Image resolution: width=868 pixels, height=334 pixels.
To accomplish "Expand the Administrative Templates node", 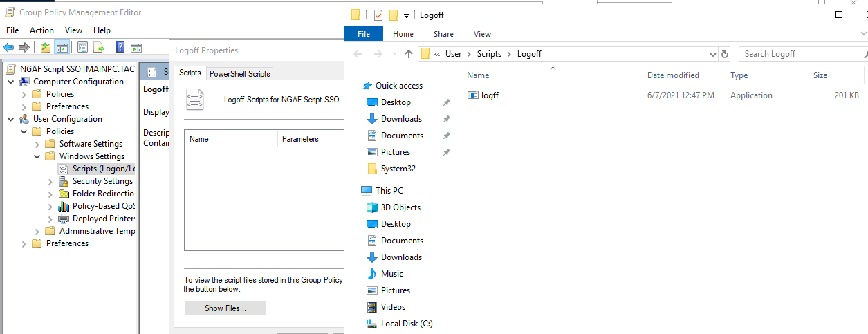I will pyautogui.click(x=37, y=231).
